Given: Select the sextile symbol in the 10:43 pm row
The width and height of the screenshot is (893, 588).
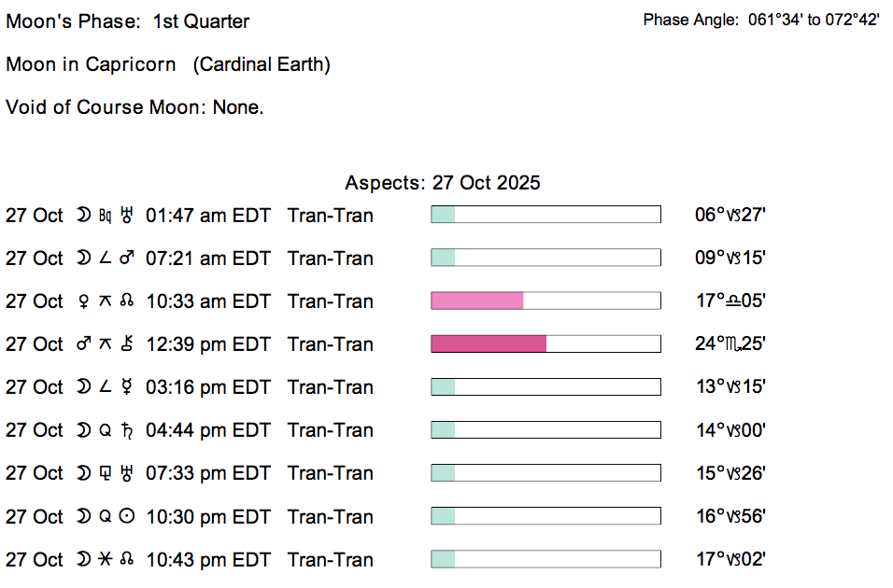Looking at the screenshot, I should 105,560.
